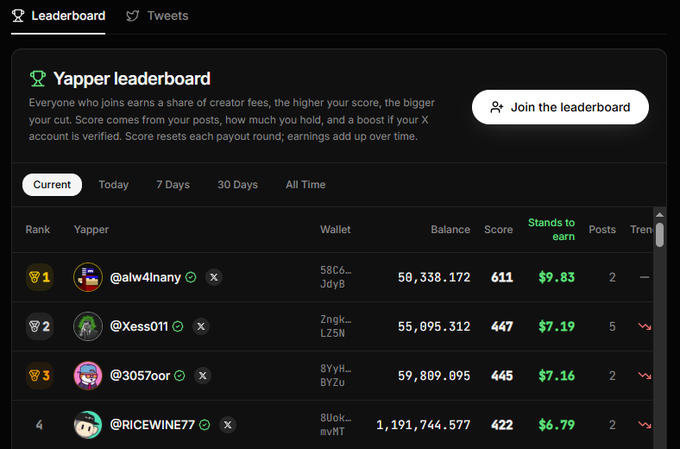Screen dimensions: 680x449
Task: Click downward trend icon in @RICEWINE77 row
Action: tap(644, 425)
